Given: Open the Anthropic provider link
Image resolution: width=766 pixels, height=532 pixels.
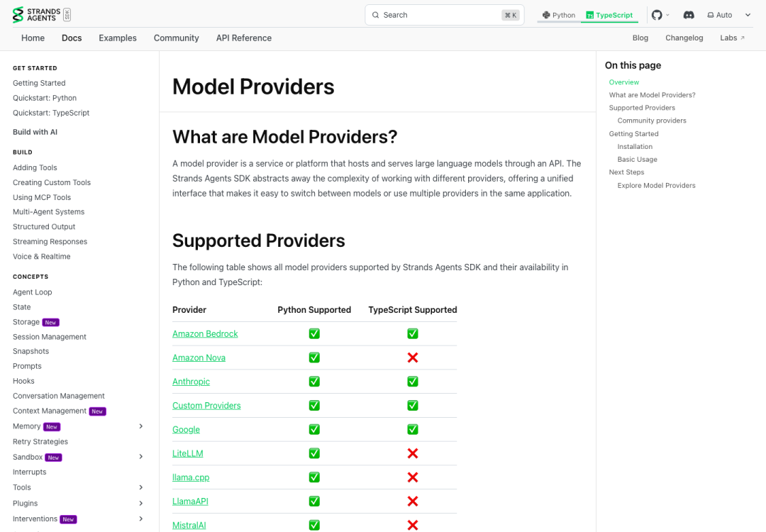Looking at the screenshot, I should point(191,382).
